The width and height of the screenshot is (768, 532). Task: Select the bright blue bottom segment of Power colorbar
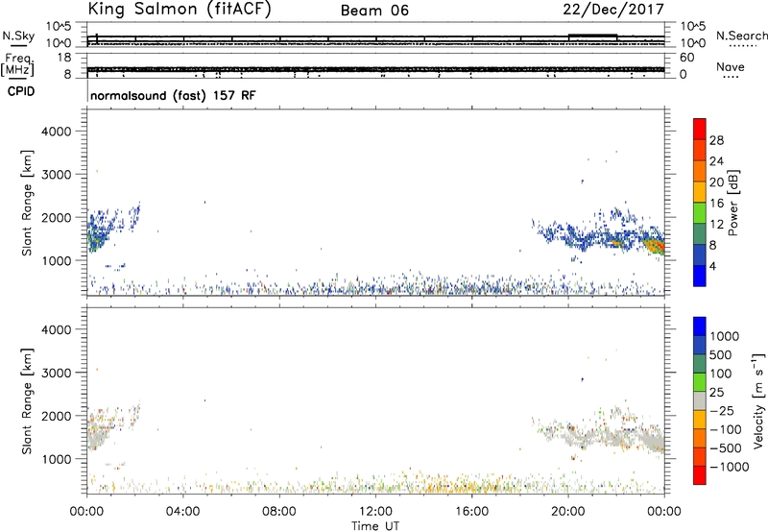(700, 276)
